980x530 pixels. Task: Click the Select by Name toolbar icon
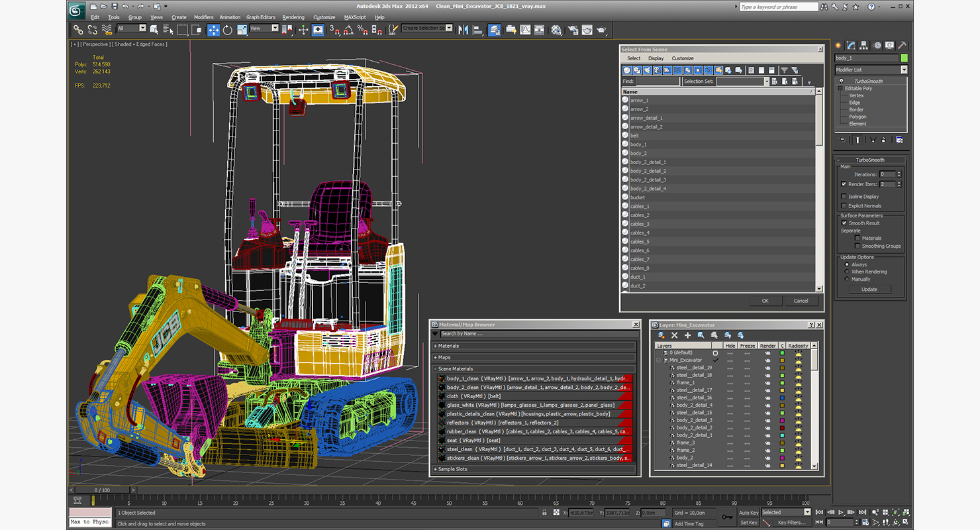tap(168, 30)
